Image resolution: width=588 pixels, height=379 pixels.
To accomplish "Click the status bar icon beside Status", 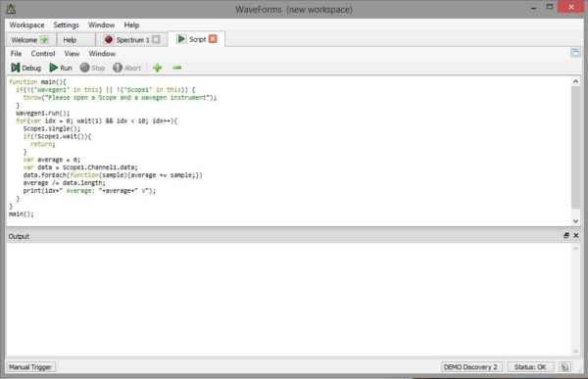I will [x=564, y=367].
